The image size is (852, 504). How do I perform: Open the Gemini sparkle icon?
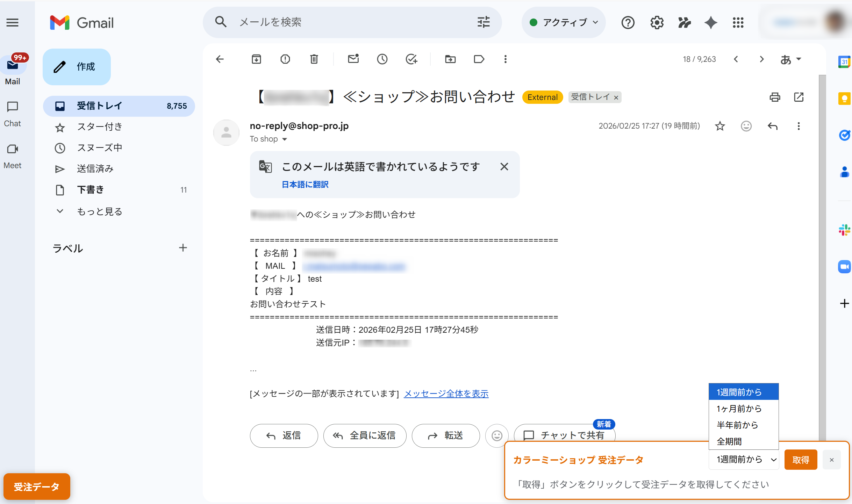[x=711, y=23]
